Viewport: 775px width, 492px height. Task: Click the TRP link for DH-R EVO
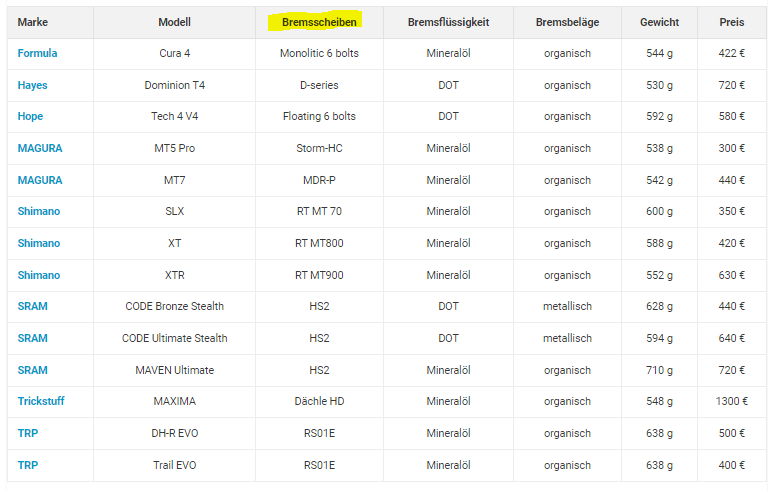(28, 433)
